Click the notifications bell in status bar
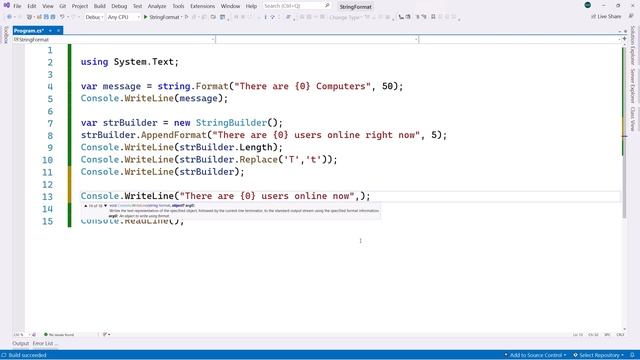This screenshot has width=640, height=360. [632, 355]
